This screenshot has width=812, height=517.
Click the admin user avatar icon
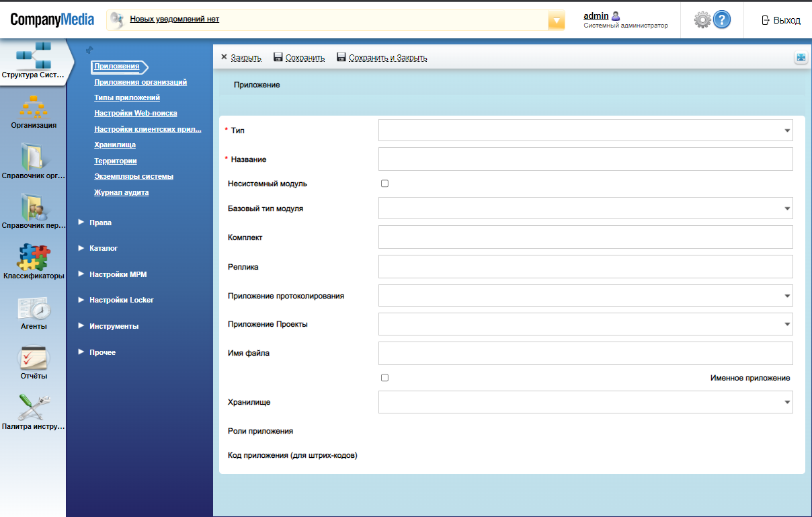click(x=616, y=15)
